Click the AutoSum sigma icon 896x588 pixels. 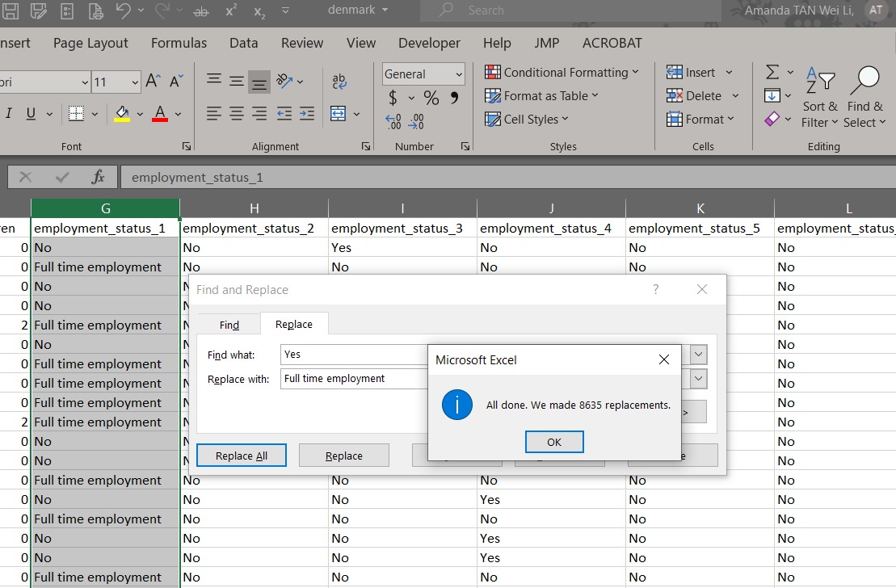(772, 72)
